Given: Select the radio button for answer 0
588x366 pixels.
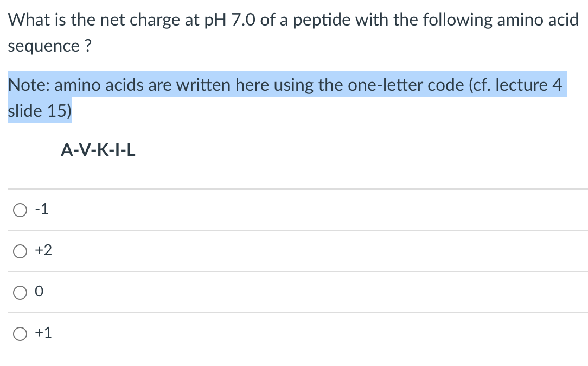Looking at the screenshot, I should (x=20, y=292).
